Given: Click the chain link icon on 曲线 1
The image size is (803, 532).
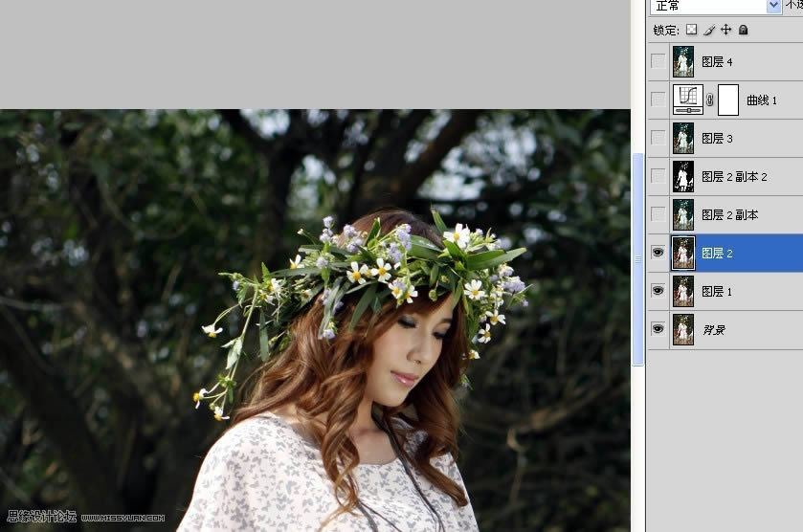Looking at the screenshot, I should coord(709,100).
